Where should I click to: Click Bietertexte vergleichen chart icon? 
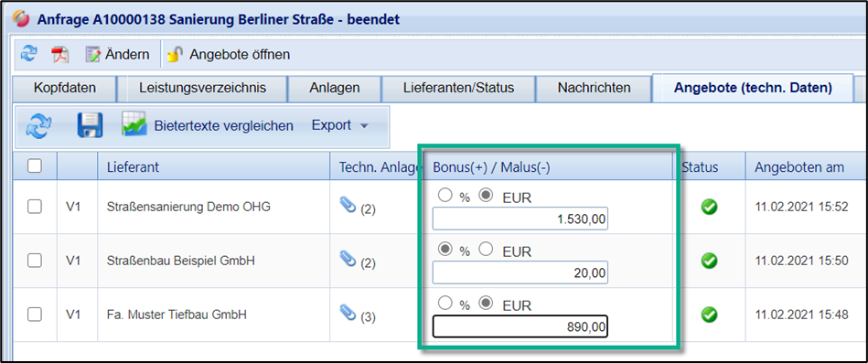click(134, 125)
